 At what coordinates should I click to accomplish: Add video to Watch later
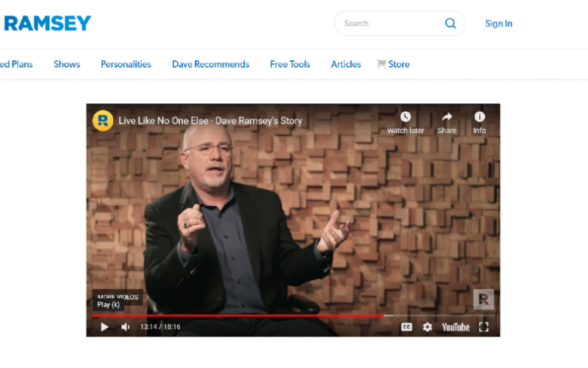click(x=406, y=123)
